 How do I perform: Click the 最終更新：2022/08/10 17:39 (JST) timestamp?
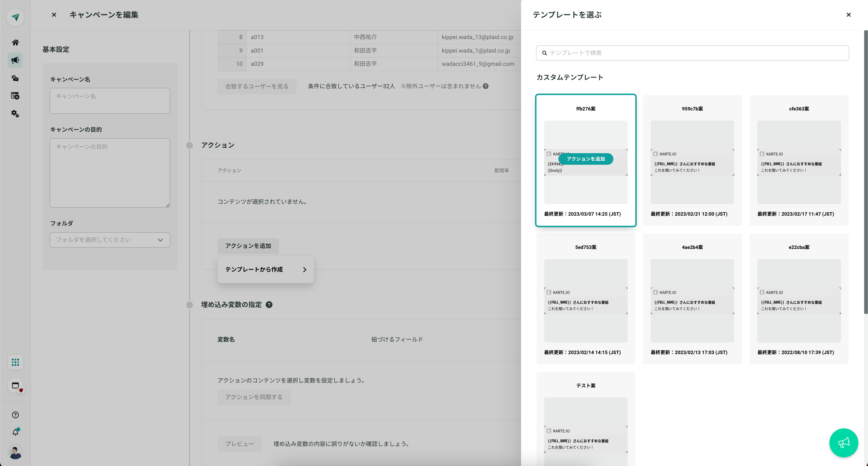(796, 352)
